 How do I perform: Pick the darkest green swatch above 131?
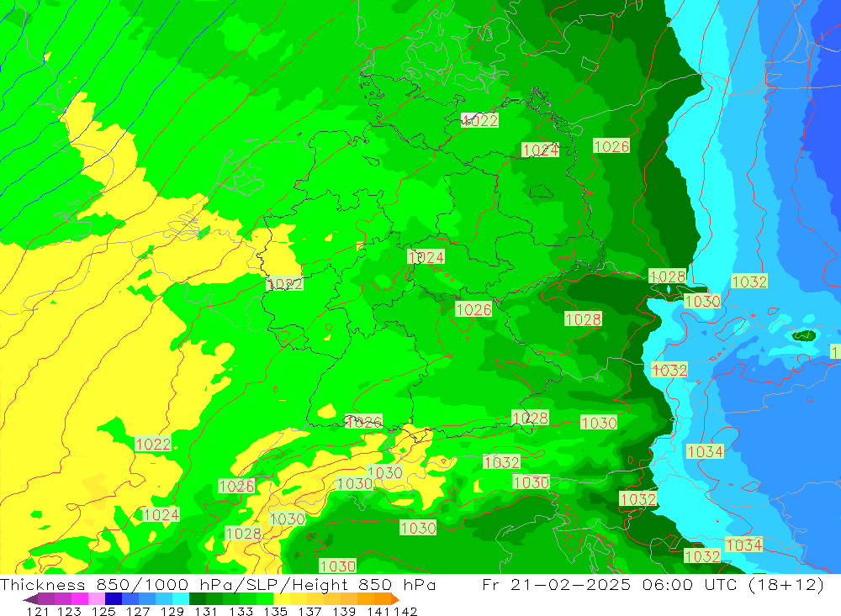pos(198,599)
